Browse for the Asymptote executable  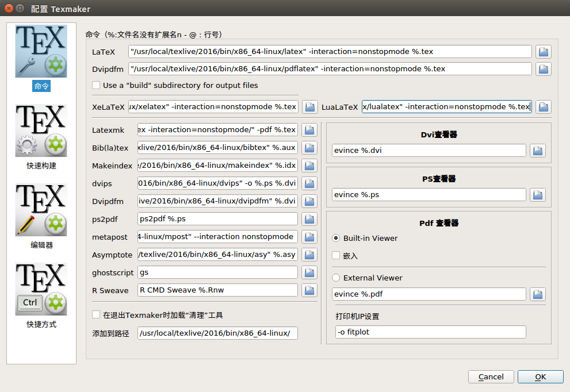point(309,255)
